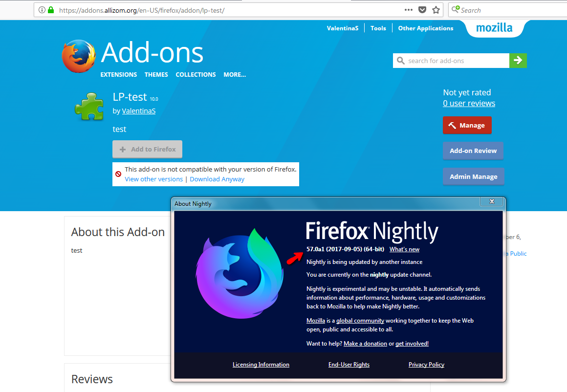The width and height of the screenshot is (567, 392).
Task: Open Licensing Information link
Action: click(x=261, y=365)
